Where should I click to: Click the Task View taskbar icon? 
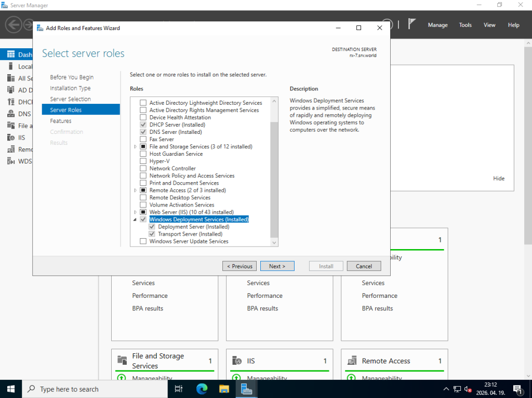(x=179, y=389)
